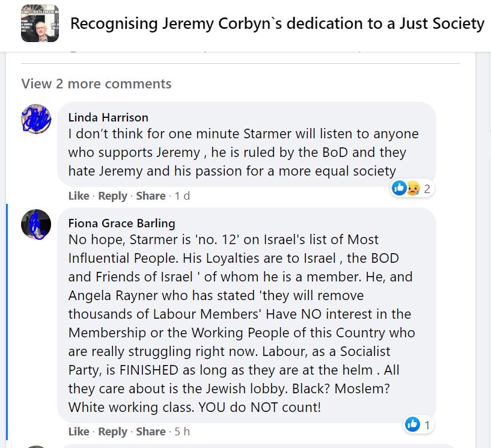The image size is (491, 448).
Task: Reply to Fiona Grace Barling's comment
Action: pyautogui.click(x=113, y=431)
